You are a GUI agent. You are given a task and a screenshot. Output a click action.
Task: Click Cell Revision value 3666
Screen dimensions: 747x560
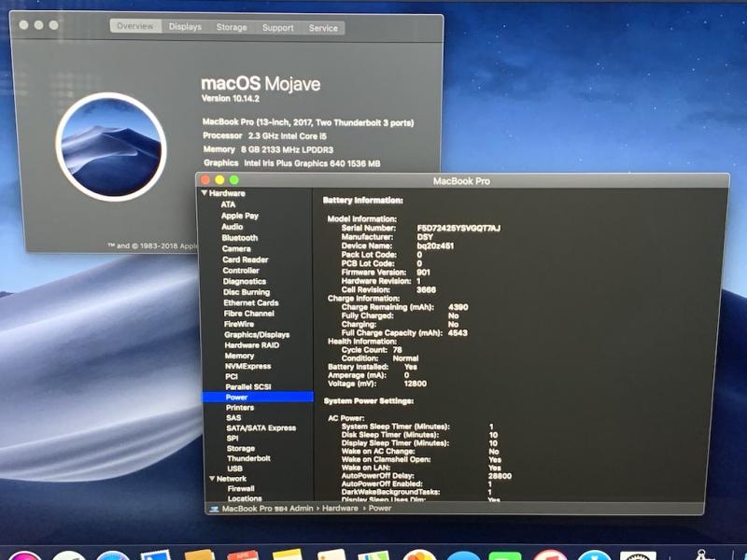point(426,289)
